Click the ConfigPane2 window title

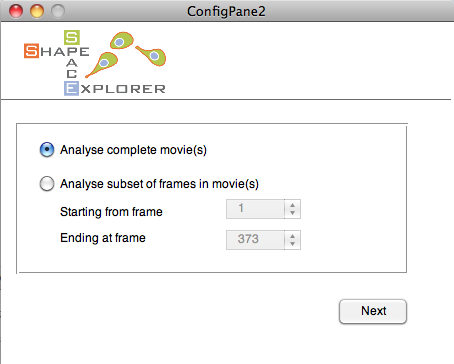tap(226, 11)
